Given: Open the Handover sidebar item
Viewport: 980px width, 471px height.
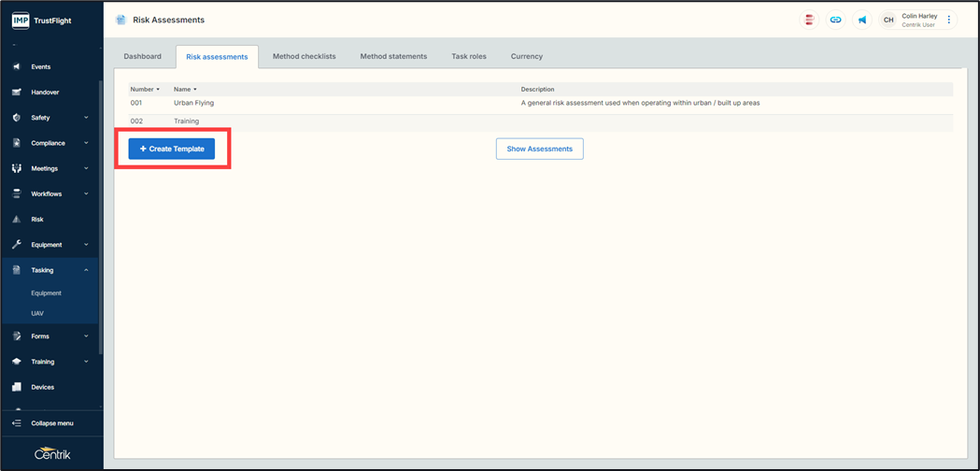Looking at the screenshot, I should (x=44, y=93).
